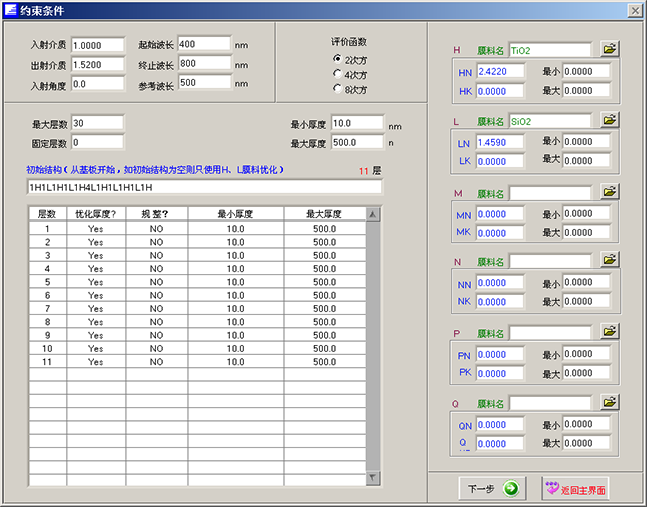
Task: Select 2次方 evaluation function
Action: click(x=349, y=60)
